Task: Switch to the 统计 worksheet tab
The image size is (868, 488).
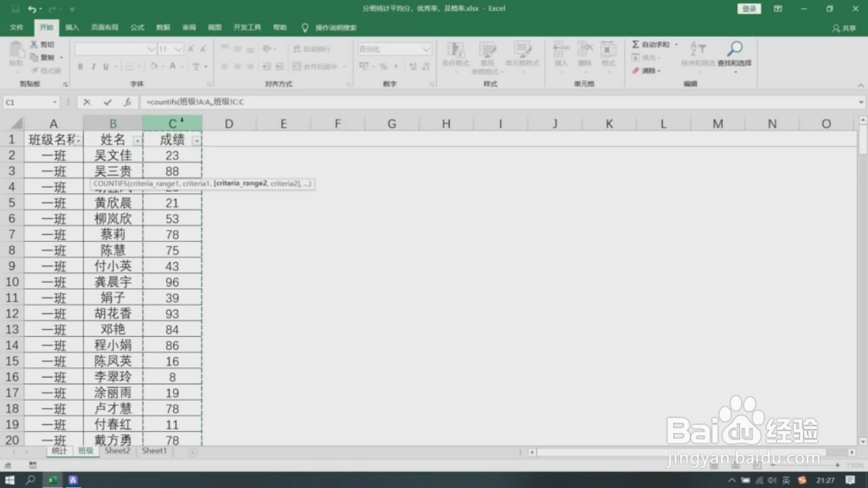Action: 60,451
